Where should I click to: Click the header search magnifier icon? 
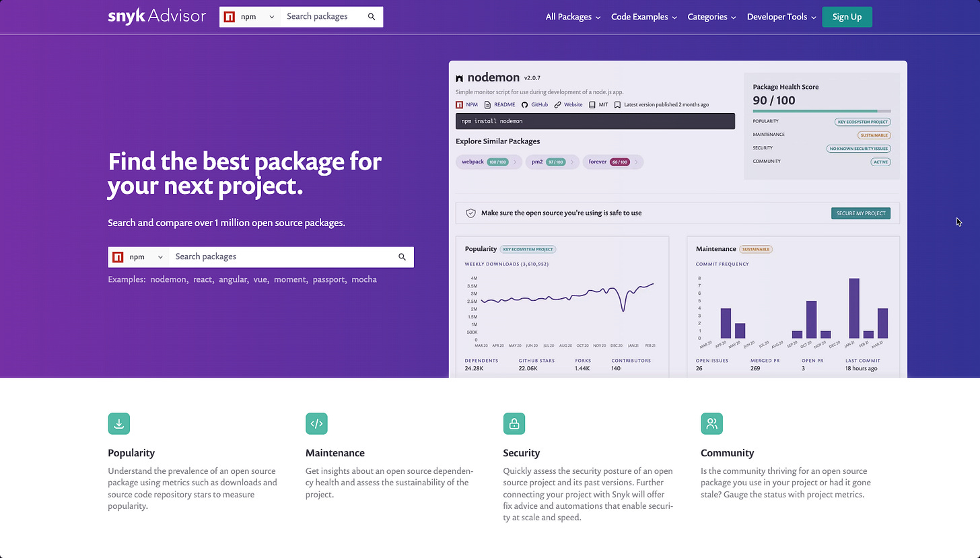(x=372, y=17)
